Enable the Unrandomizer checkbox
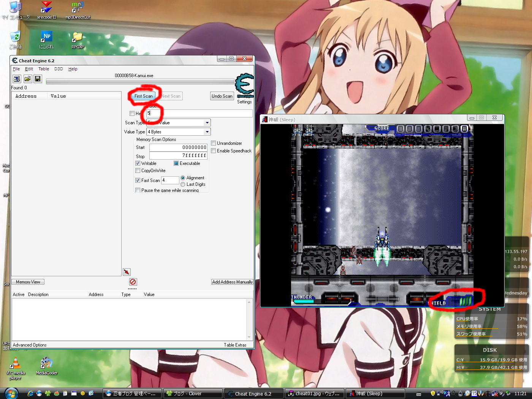Viewport: 532px width, 399px height. [214, 143]
